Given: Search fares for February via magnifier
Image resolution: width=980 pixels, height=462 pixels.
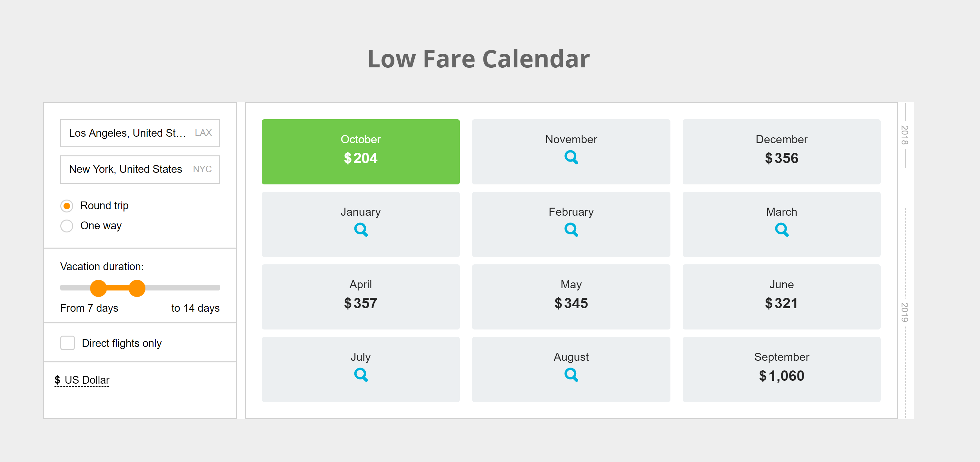Looking at the screenshot, I should coord(571,229).
